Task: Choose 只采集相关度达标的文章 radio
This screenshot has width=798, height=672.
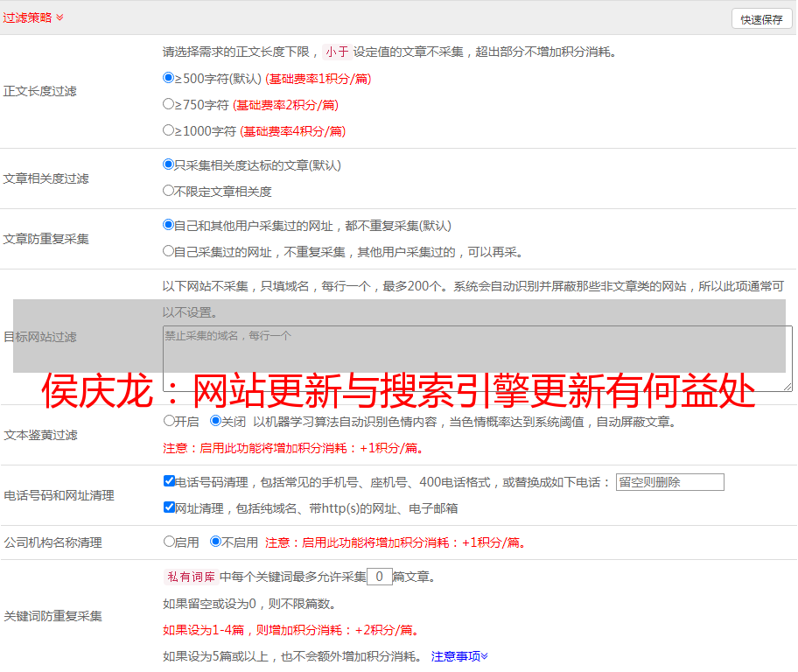Action: pyautogui.click(x=168, y=164)
